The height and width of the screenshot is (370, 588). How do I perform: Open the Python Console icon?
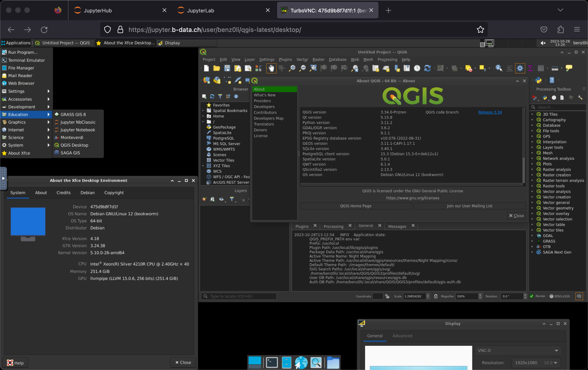click(x=538, y=80)
